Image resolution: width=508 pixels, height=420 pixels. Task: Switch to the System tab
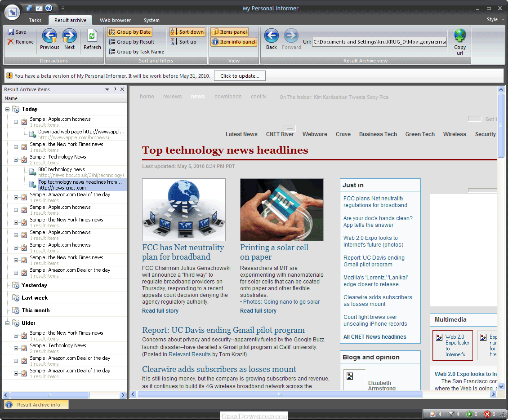[152, 20]
